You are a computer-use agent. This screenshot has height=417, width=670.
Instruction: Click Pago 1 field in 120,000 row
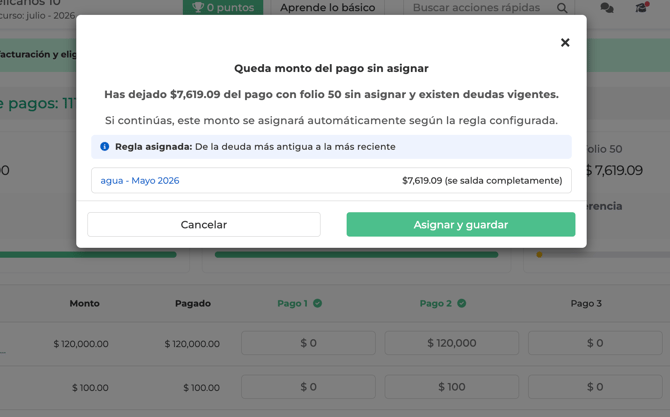coord(308,343)
